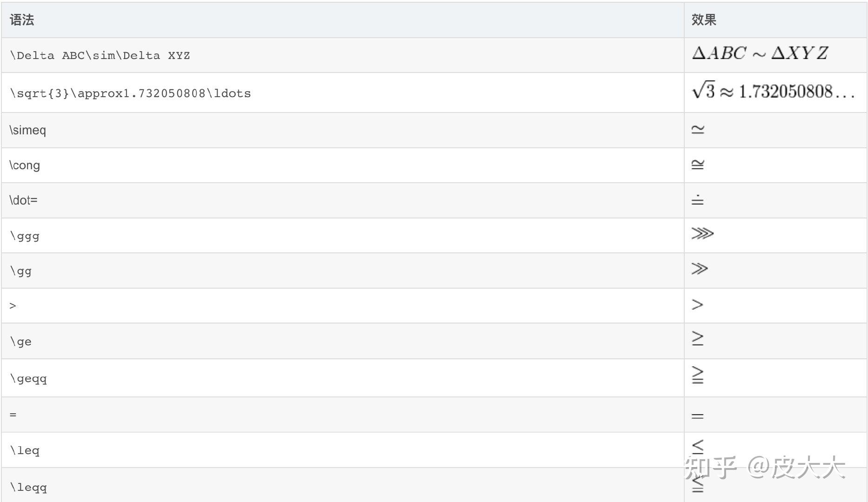This screenshot has width=868, height=502.
Task: Click the rendered triangle similarity formula
Action: tap(760, 53)
